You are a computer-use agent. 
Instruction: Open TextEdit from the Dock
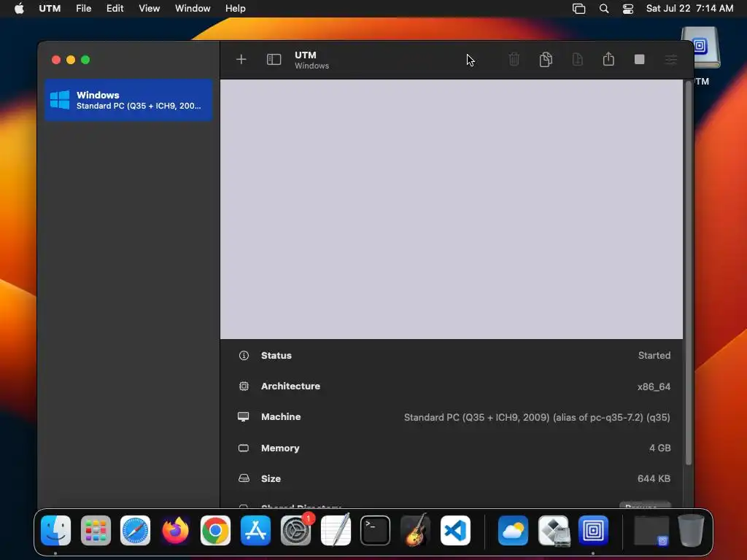coord(336,531)
